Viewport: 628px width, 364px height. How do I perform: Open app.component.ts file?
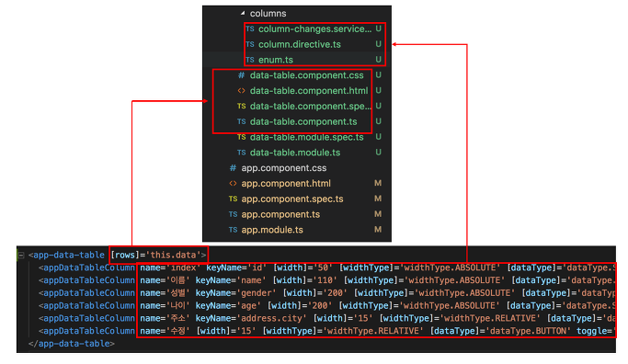(280, 215)
